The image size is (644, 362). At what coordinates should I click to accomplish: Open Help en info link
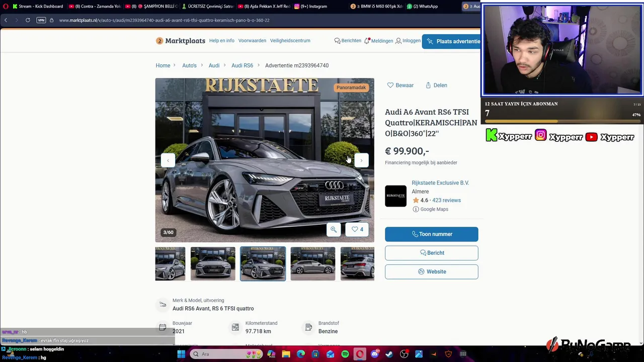(x=222, y=41)
